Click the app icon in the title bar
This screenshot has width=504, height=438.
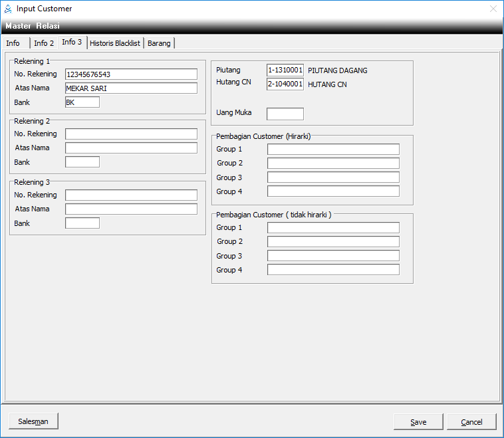(8, 9)
